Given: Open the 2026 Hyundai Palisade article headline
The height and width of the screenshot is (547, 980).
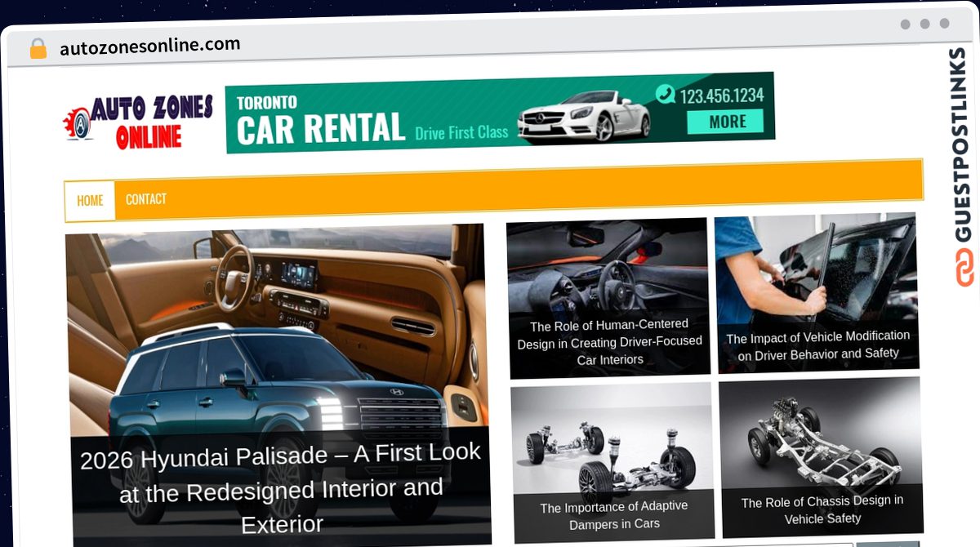Looking at the screenshot, I should click(x=280, y=488).
